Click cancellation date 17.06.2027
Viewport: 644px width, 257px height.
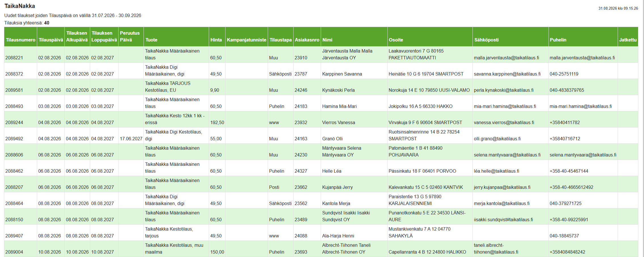coord(131,139)
